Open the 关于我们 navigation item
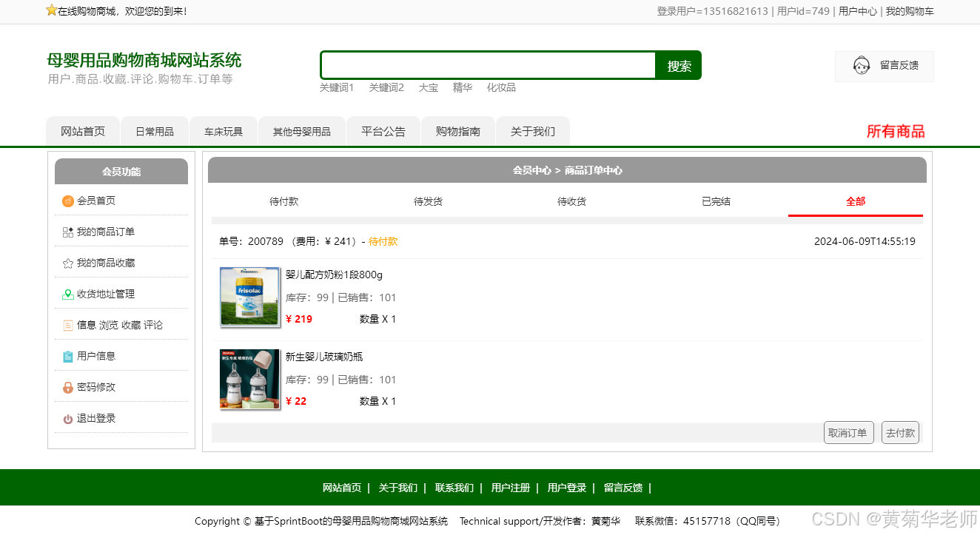Screen dimensions: 980x535 tap(533, 132)
